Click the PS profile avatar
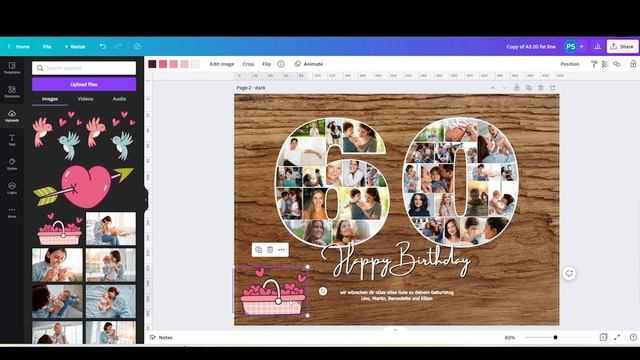640x360 pixels. [x=571, y=47]
